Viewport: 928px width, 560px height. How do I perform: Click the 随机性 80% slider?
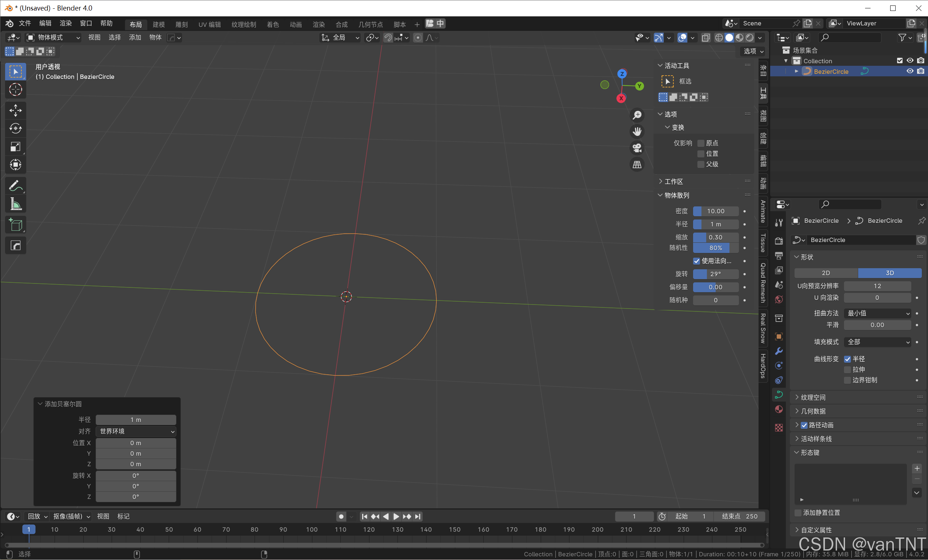[715, 248]
